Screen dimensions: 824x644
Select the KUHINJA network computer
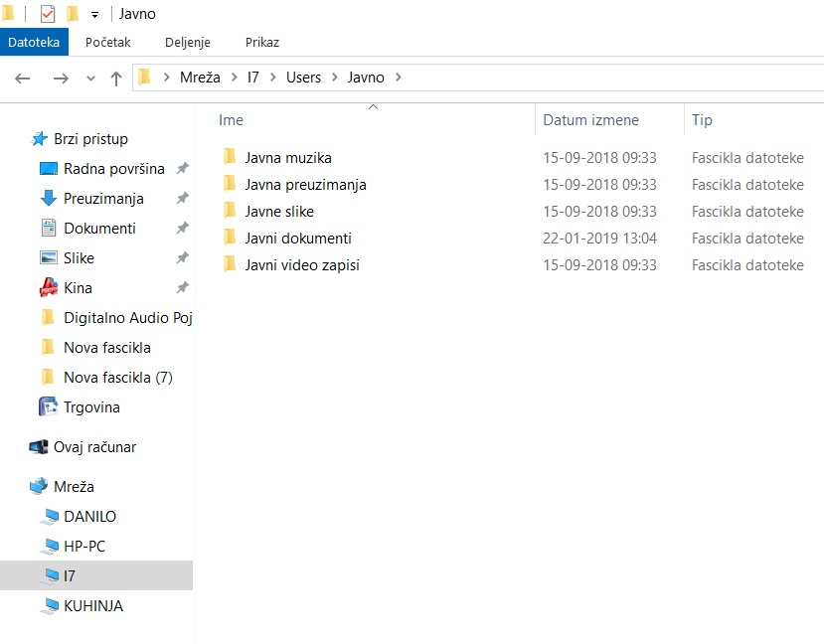pyautogui.click(x=92, y=606)
